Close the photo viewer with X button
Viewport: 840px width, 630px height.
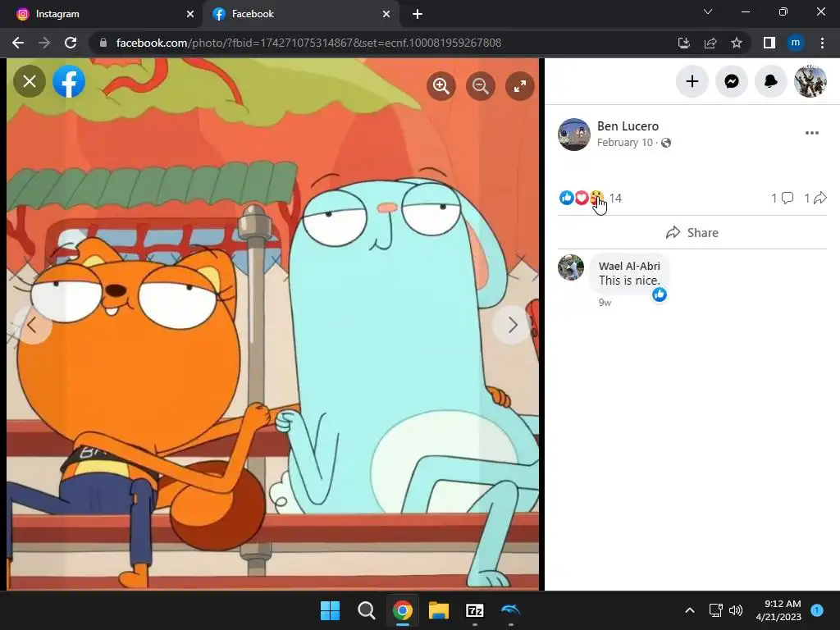(x=30, y=81)
